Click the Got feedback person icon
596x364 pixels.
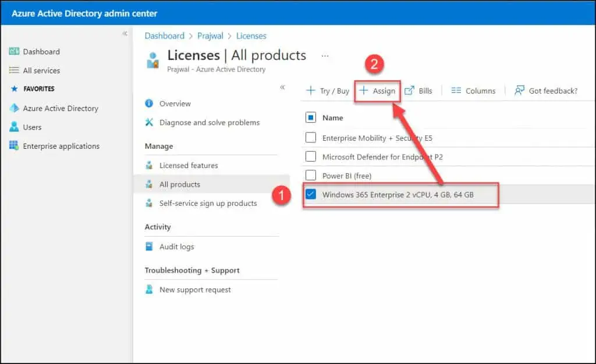[519, 90]
